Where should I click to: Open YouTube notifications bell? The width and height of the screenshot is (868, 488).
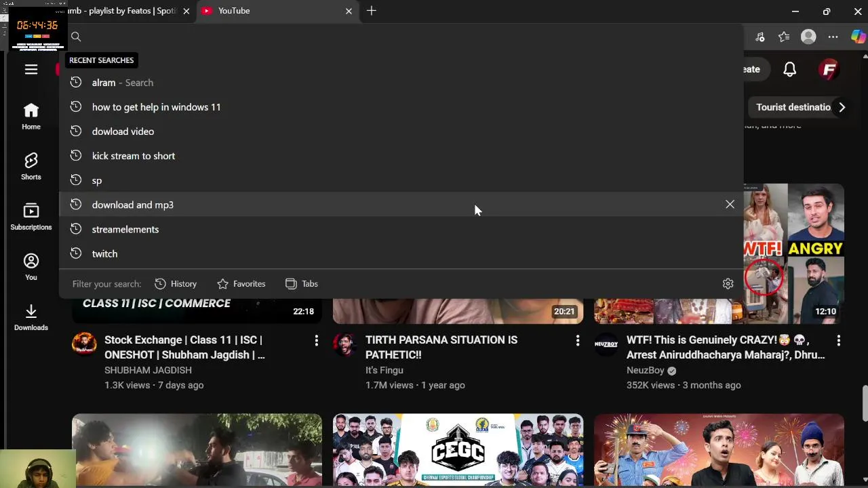pyautogui.click(x=790, y=69)
